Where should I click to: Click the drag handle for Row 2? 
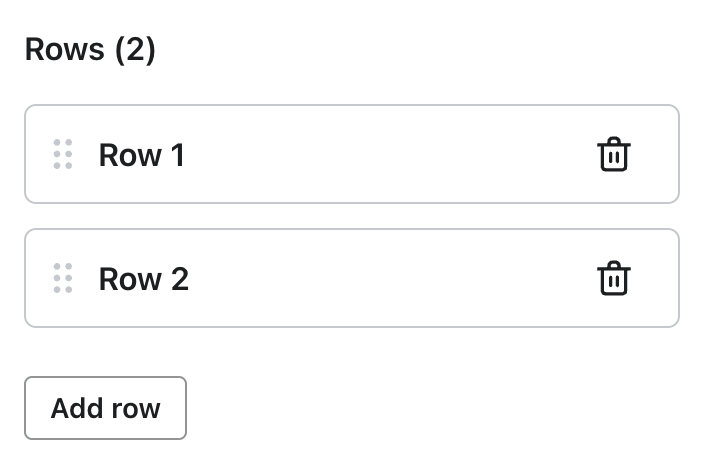pyautogui.click(x=63, y=279)
